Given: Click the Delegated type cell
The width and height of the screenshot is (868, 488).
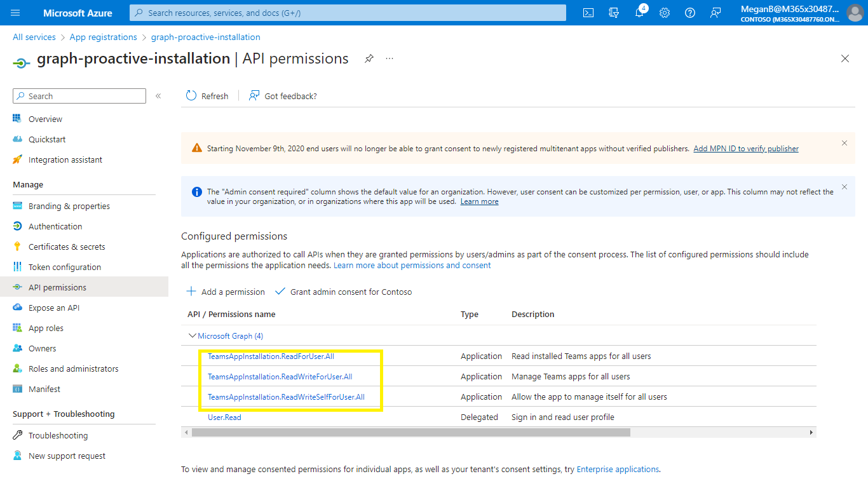Looking at the screenshot, I should click(479, 417).
